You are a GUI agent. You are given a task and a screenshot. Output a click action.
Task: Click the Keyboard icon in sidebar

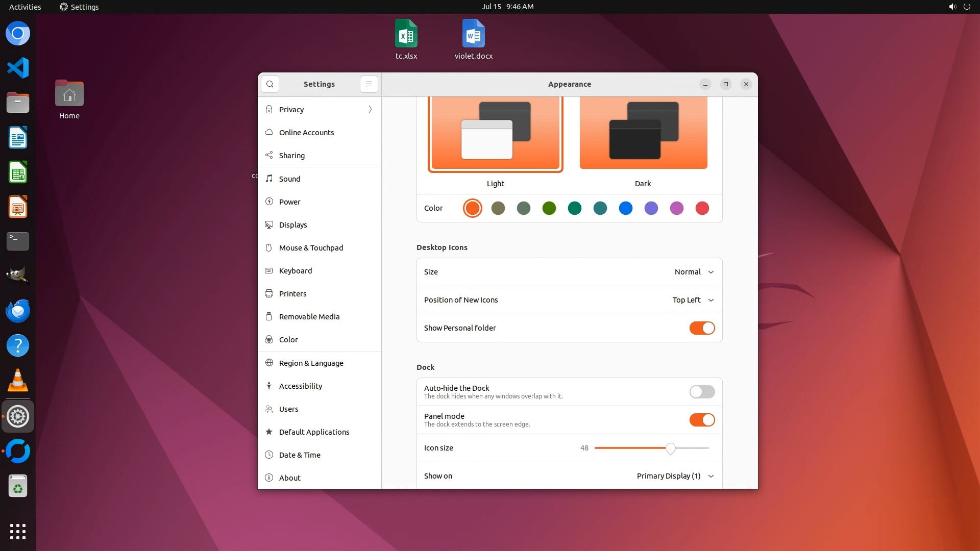point(269,270)
